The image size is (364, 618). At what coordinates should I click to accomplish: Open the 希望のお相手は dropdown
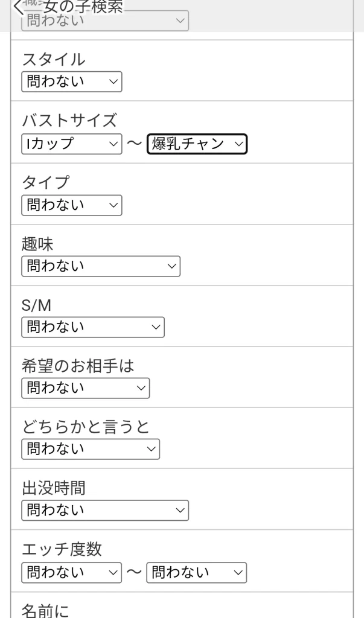(86, 388)
